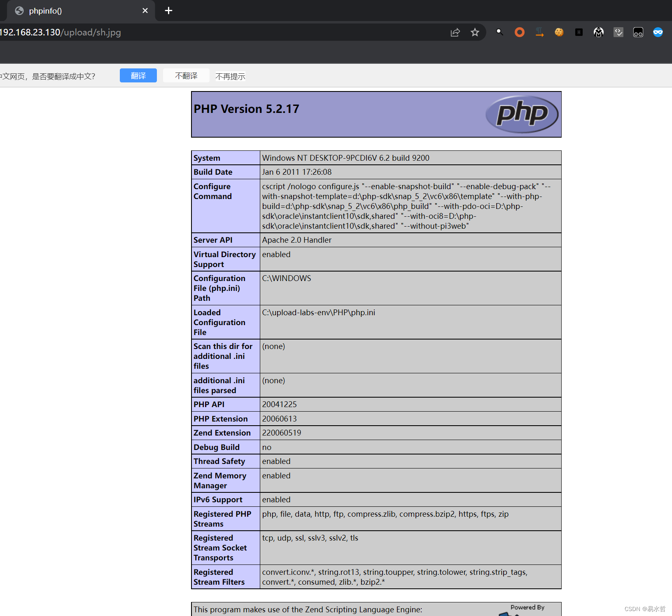672x616 pixels.
Task: Click the additional .ini files parsed label
Action: [x=219, y=386]
